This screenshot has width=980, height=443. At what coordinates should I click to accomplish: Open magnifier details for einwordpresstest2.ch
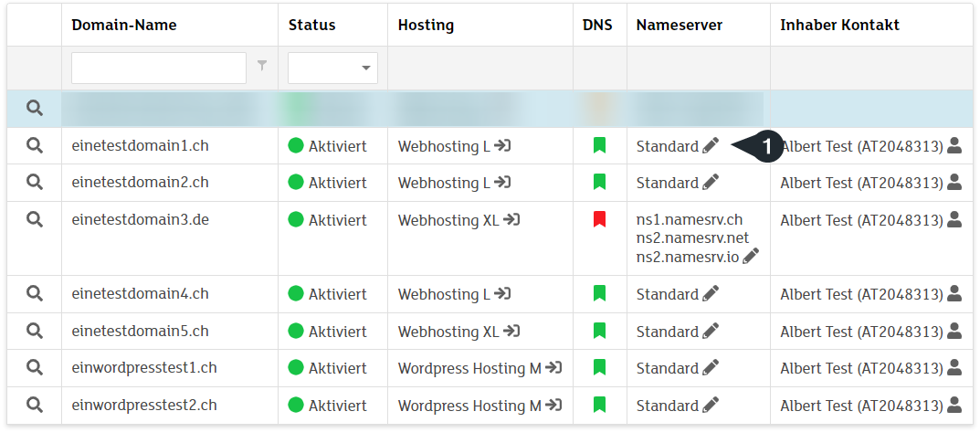pyautogui.click(x=34, y=405)
